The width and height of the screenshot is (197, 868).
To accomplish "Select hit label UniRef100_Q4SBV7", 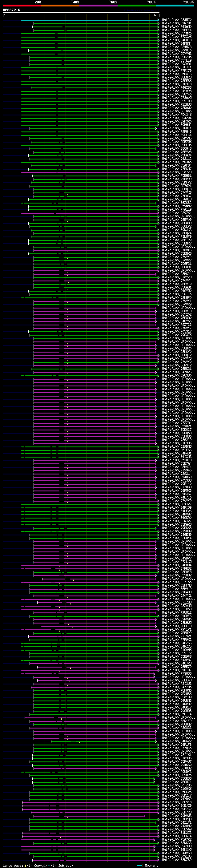I will pos(177,559).
